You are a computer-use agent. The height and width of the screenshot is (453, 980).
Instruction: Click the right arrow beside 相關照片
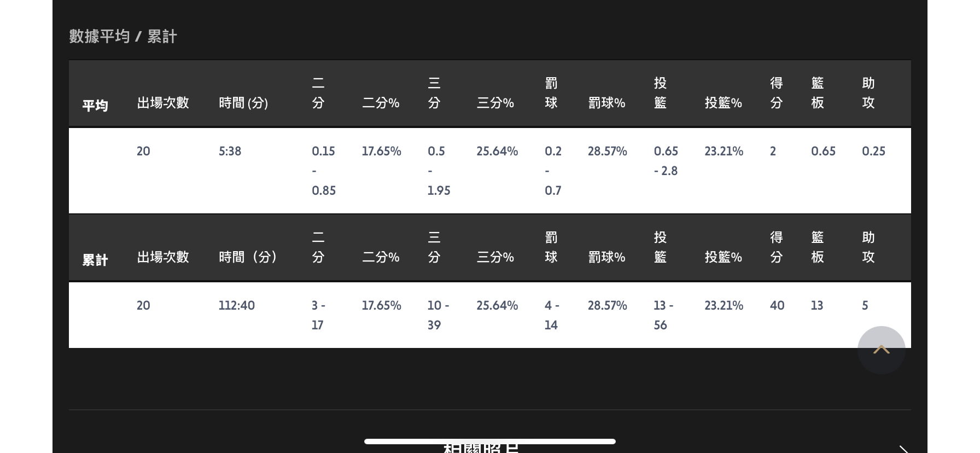[903, 449]
